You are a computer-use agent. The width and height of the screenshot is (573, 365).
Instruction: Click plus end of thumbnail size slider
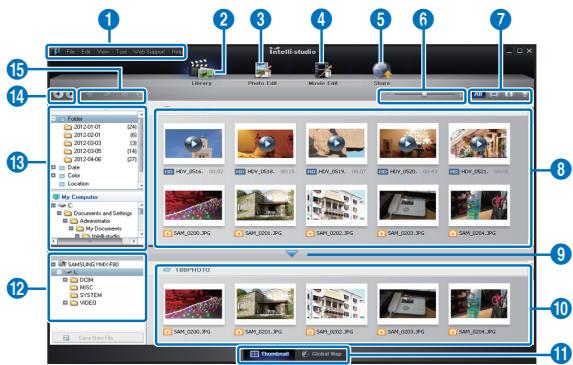[x=460, y=95]
